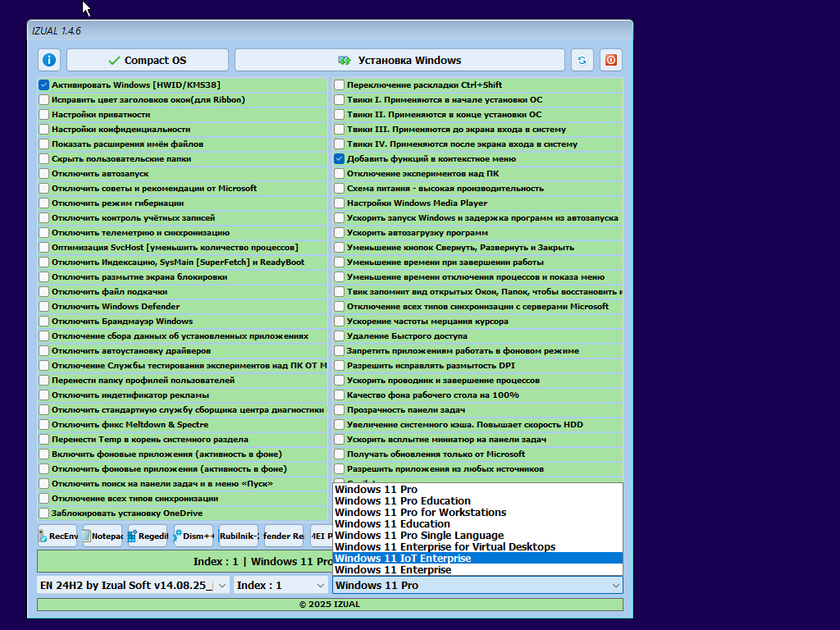The height and width of the screenshot is (630, 840).
Task: Choose highlighted Windows 11 IoT Enterprise
Action: pos(478,558)
